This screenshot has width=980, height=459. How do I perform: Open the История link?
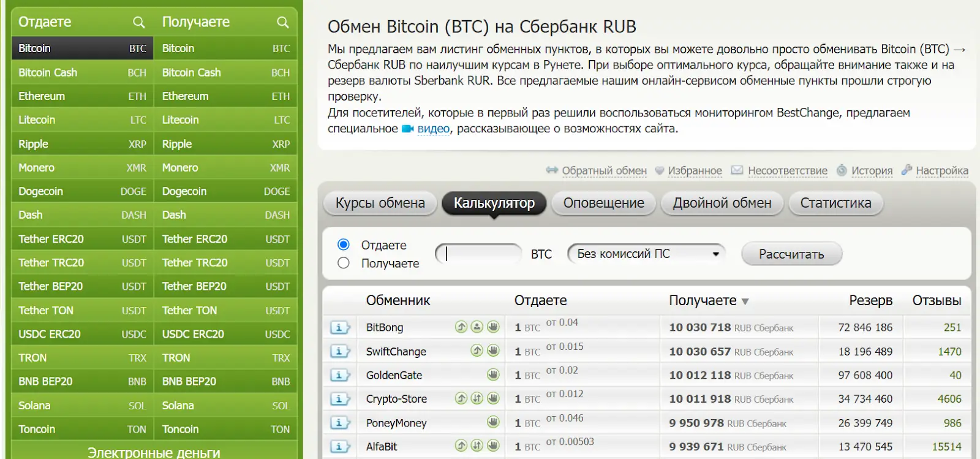click(872, 170)
